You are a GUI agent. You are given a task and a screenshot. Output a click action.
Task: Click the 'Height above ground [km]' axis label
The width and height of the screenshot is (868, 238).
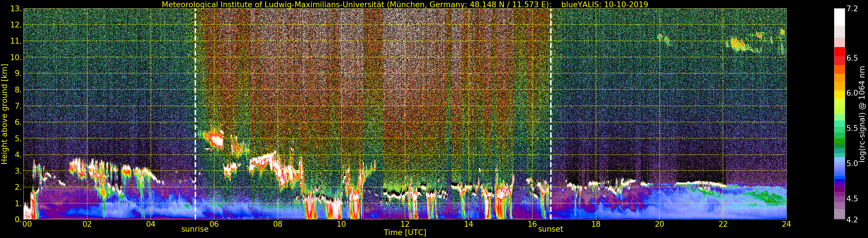tap(4, 114)
